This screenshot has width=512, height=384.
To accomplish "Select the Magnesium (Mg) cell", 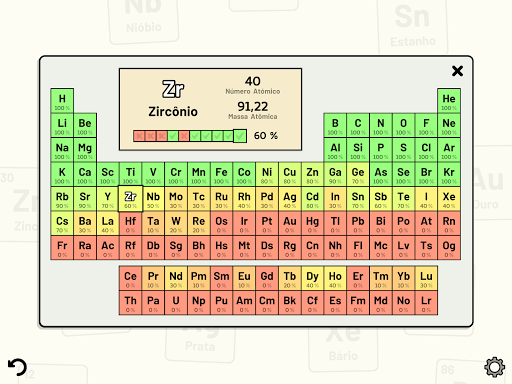I will (85, 150).
